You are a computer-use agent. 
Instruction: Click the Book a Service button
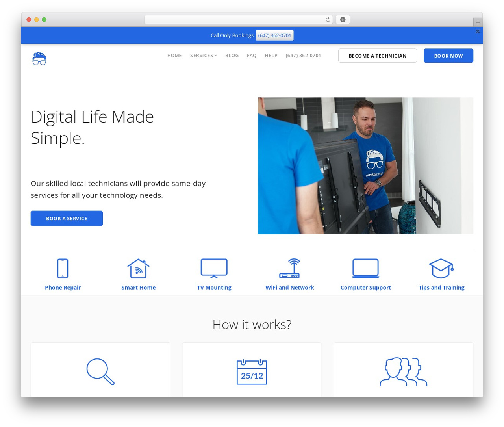[x=67, y=218]
